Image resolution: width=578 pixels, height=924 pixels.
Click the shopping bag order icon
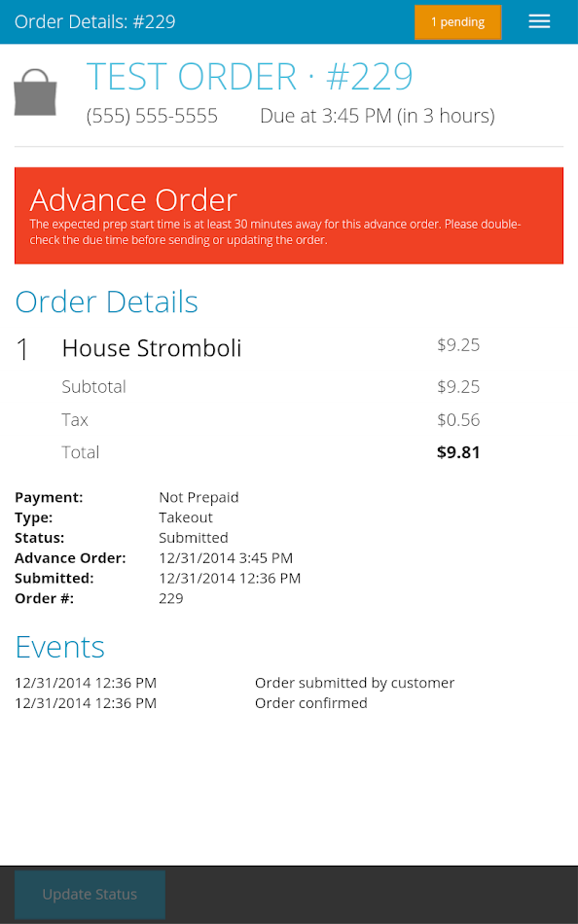click(x=35, y=91)
